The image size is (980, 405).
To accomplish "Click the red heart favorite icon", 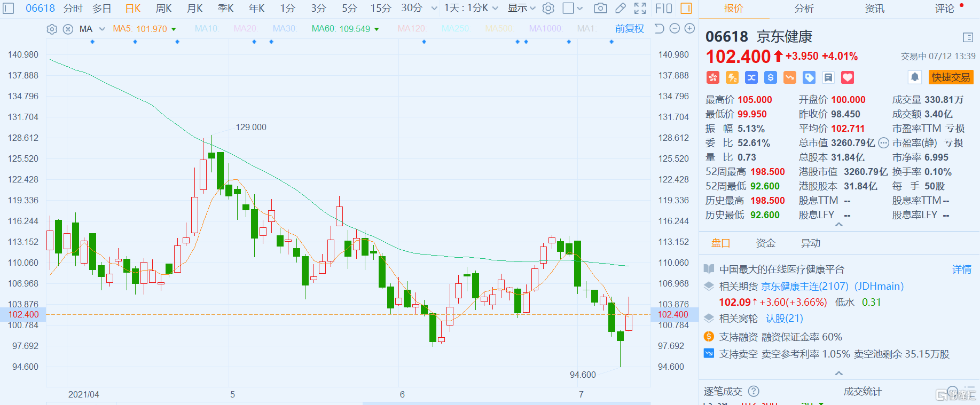I will [x=848, y=77].
